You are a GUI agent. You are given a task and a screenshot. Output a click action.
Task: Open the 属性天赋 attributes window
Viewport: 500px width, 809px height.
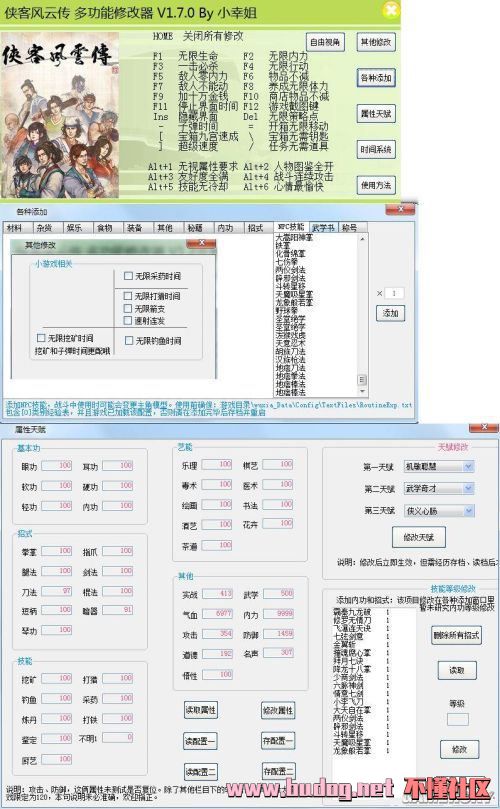[x=376, y=114]
